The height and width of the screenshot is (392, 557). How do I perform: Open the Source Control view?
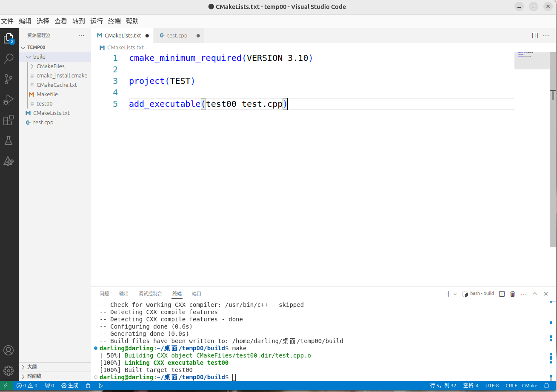(9, 79)
